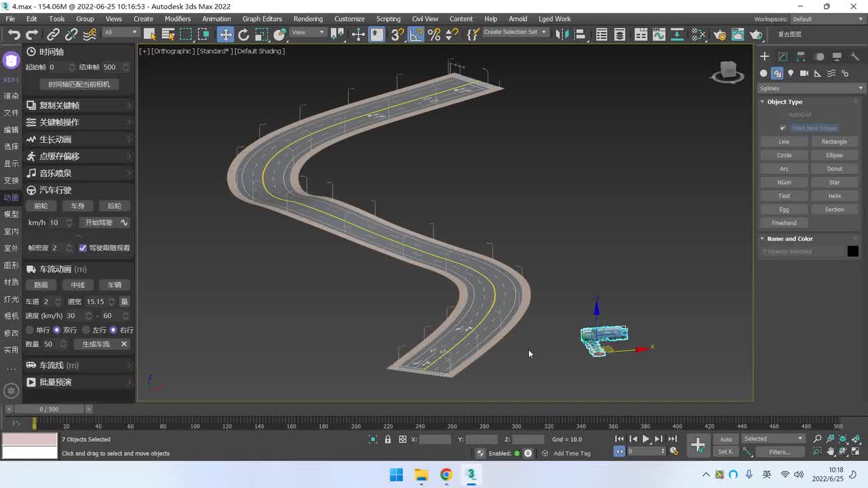This screenshot has width=868, height=488.
Task: Activate the Select and Link tool
Action: click(54, 35)
